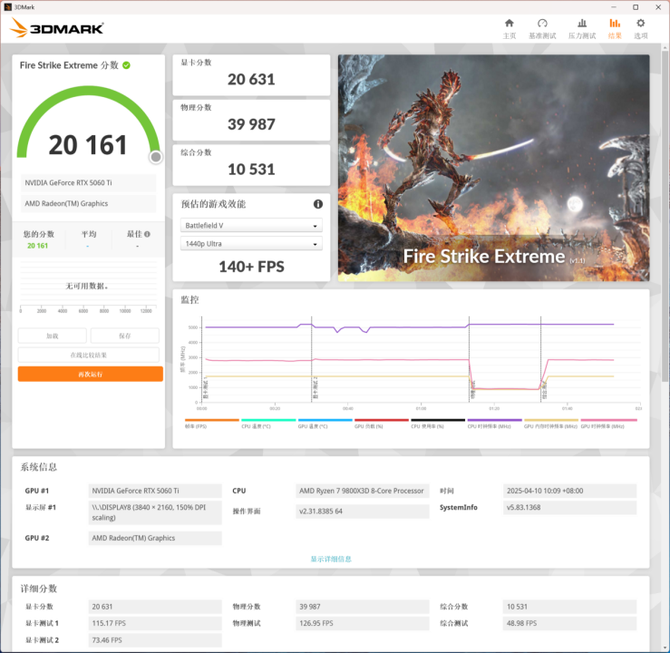The image size is (670, 653).
Task: Click the vertical scrollbar on the right edge
Action: point(665,214)
